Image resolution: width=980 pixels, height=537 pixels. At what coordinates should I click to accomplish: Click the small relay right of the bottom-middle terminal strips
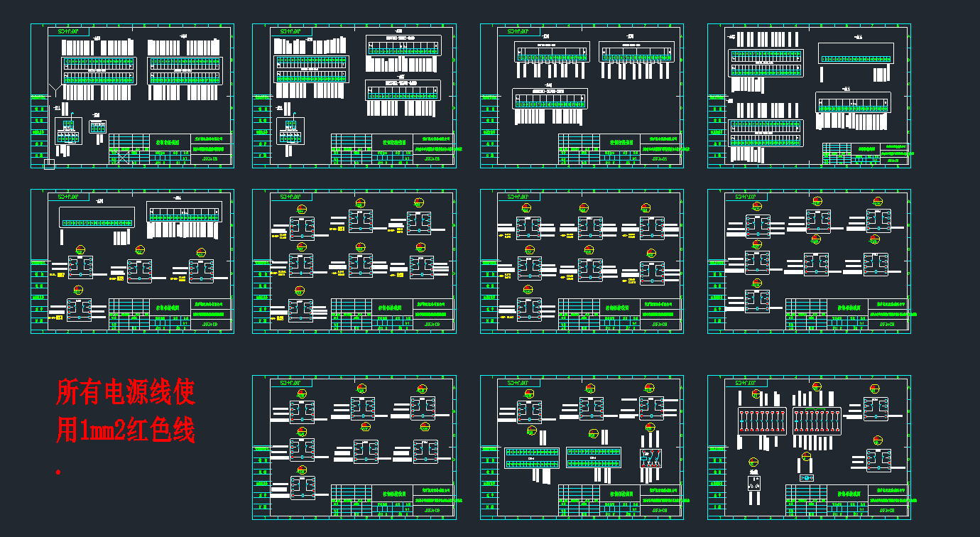tap(650, 458)
